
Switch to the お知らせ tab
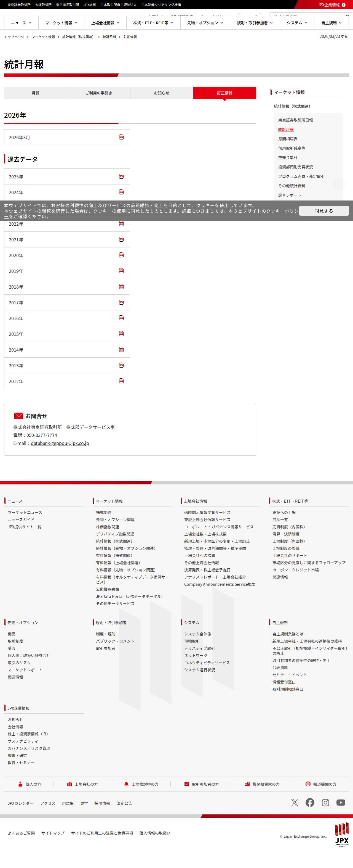(x=162, y=93)
